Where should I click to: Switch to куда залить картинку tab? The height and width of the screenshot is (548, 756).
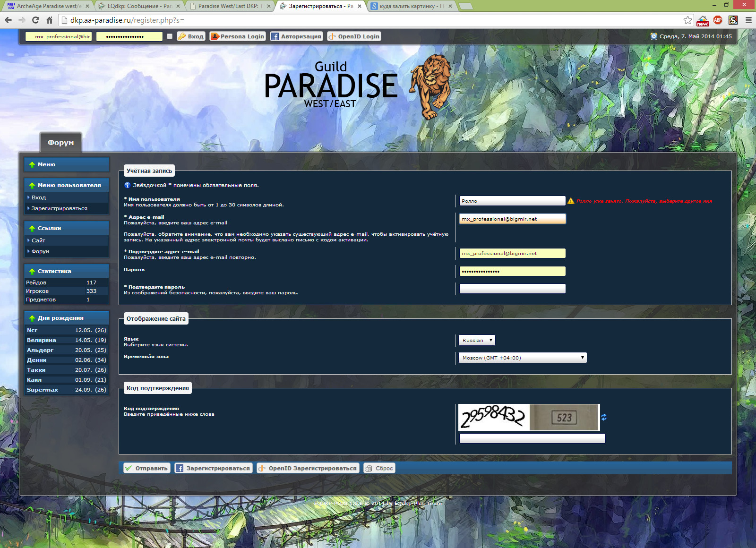click(412, 6)
